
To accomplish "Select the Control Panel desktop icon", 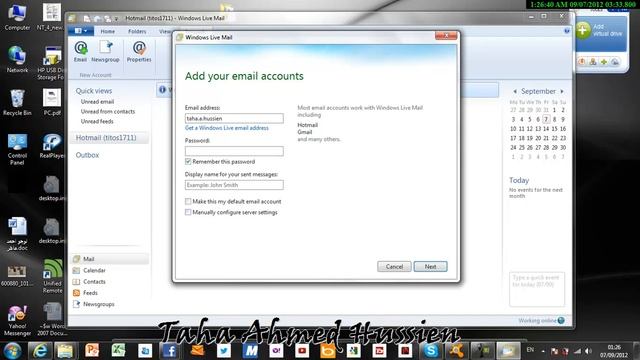I will 17,149.
